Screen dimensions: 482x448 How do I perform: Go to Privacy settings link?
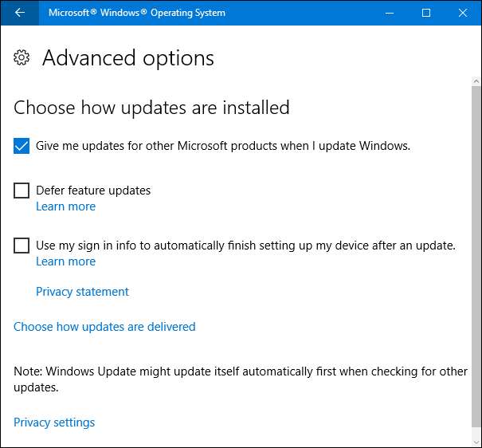54,422
